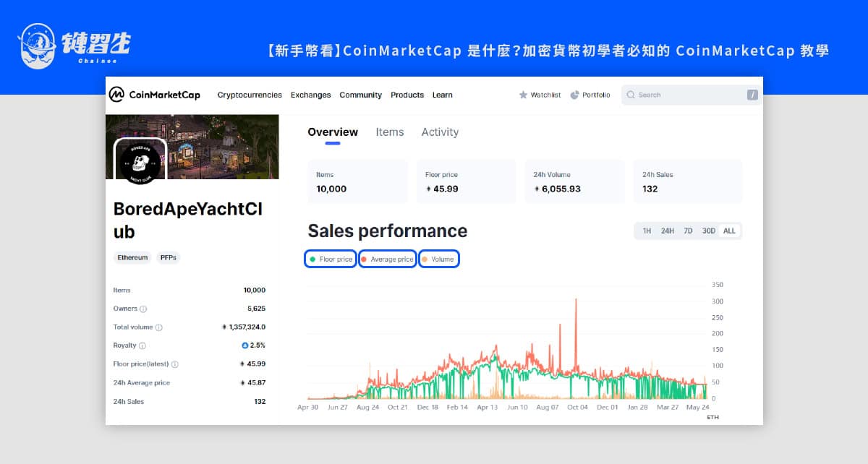868x464 pixels.
Task: Click the banner article title text
Action: pyautogui.click(x=548, y=51)
